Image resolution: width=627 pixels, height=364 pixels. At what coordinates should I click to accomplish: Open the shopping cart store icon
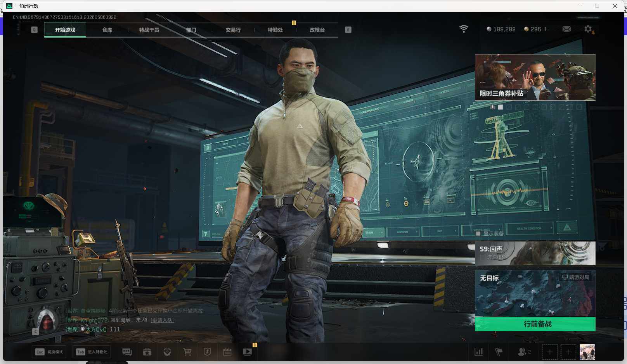click(x=187, y=352)
